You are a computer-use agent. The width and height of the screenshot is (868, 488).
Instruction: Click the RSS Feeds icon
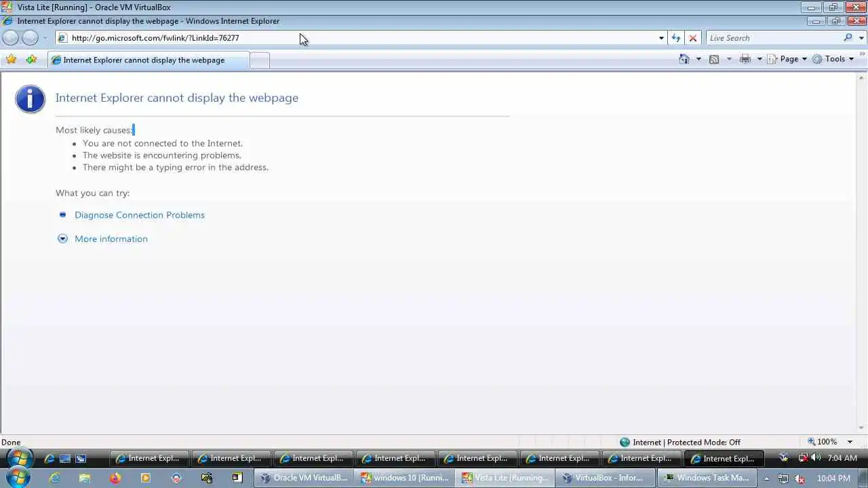(714, 59)
